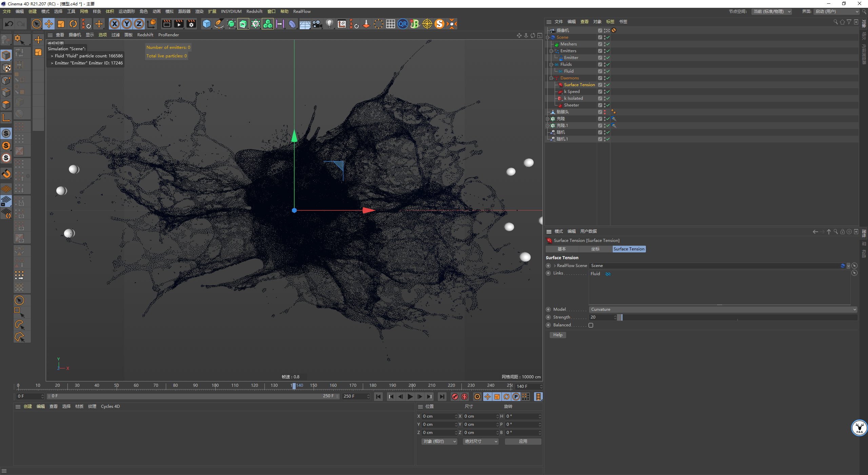Open the 对象 (相对) dropdown
868x475 pixels.
[439, 441]
